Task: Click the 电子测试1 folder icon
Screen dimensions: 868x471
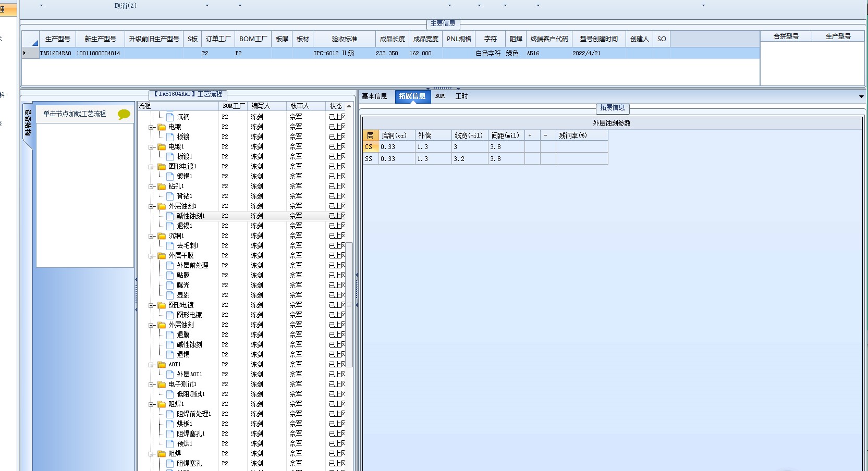Action: (x=162, y=385)
